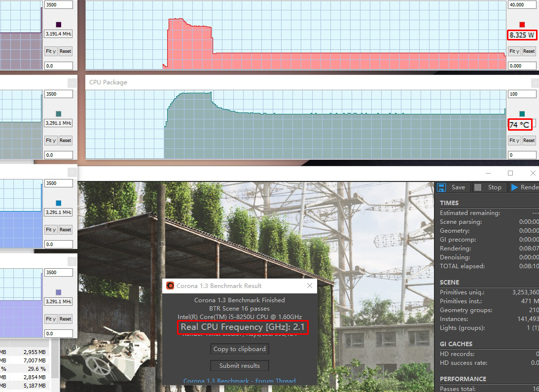Screen dimensions: 539x392
Task: Click Reset beside the blue-swatch MHz graph
Action: [65, 230]
